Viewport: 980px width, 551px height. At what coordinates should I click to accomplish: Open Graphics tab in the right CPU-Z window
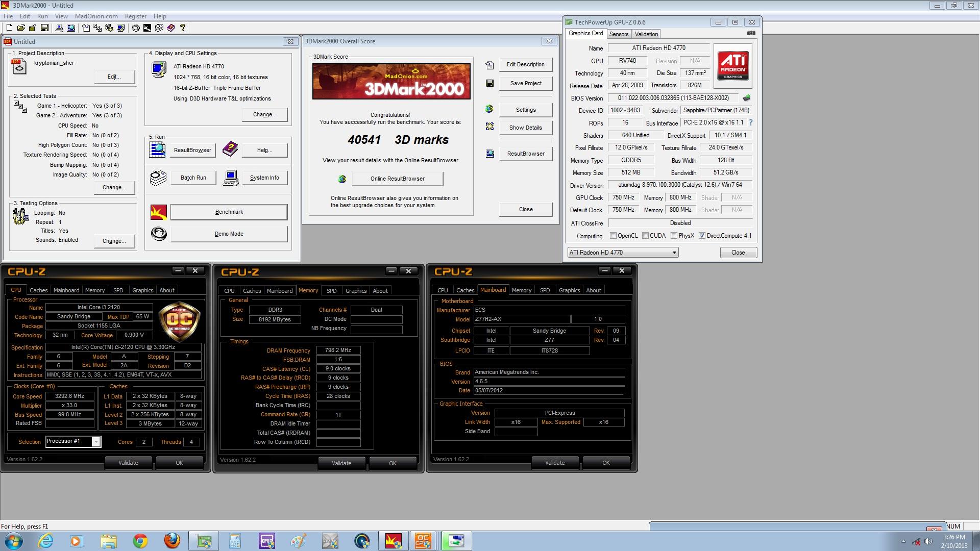tap(569, 290)
